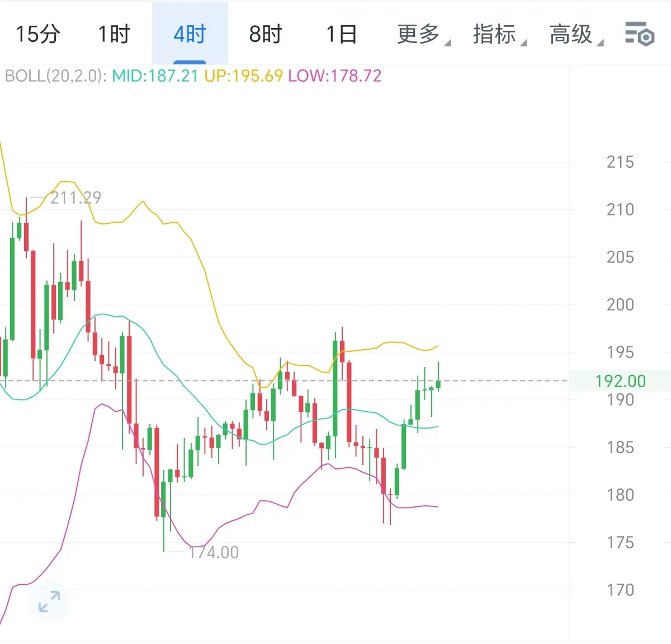Expand chart to fullscreen with arrows icon

coord(49,601)
